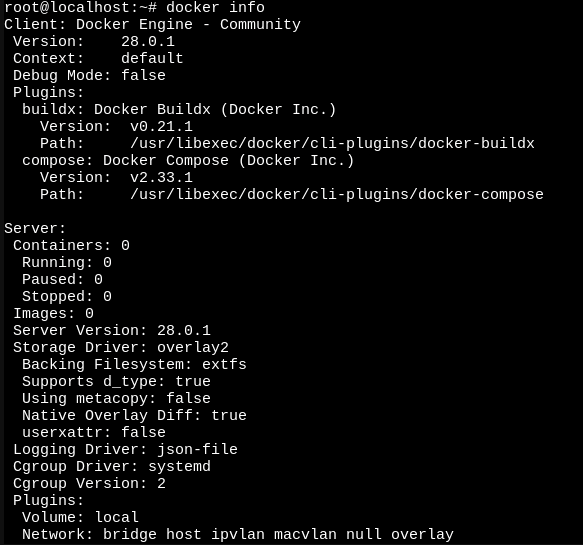Click Debug Mode false value
583x545 pixels.
tap(143, 75)
